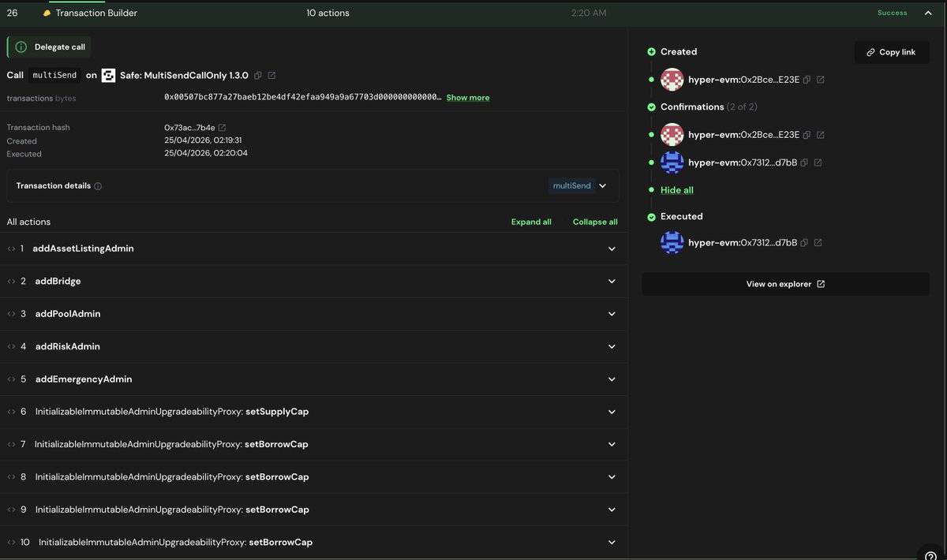Open the transaction hash 0x73ac...7b4e link

click(x=222, y=126)
